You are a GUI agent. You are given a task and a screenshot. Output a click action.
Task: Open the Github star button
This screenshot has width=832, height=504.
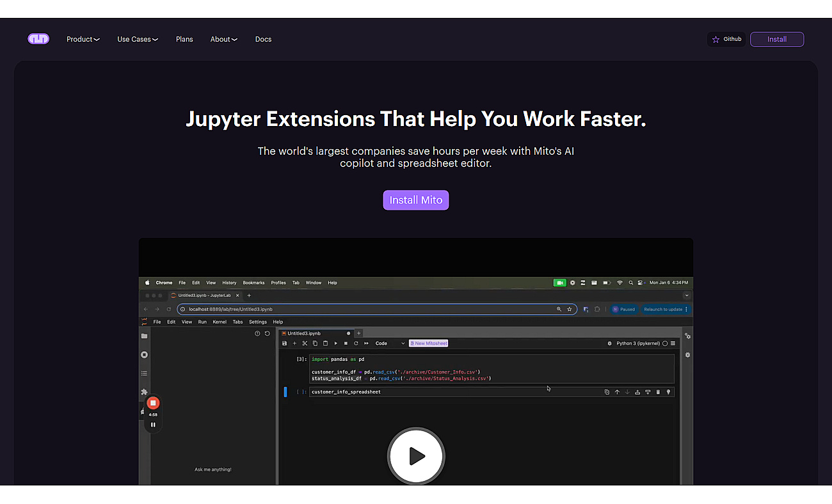tap(726, 39)
